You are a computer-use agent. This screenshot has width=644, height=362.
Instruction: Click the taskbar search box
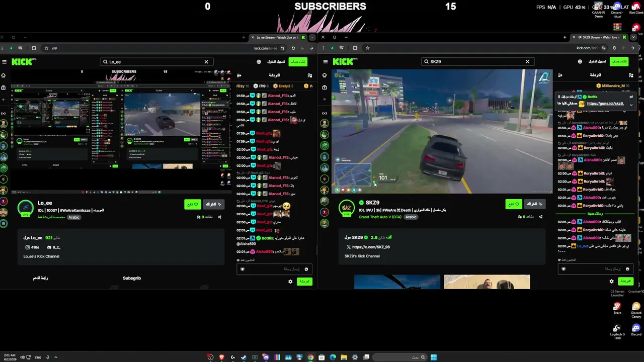pyautogui.click(x=400, y=357)
